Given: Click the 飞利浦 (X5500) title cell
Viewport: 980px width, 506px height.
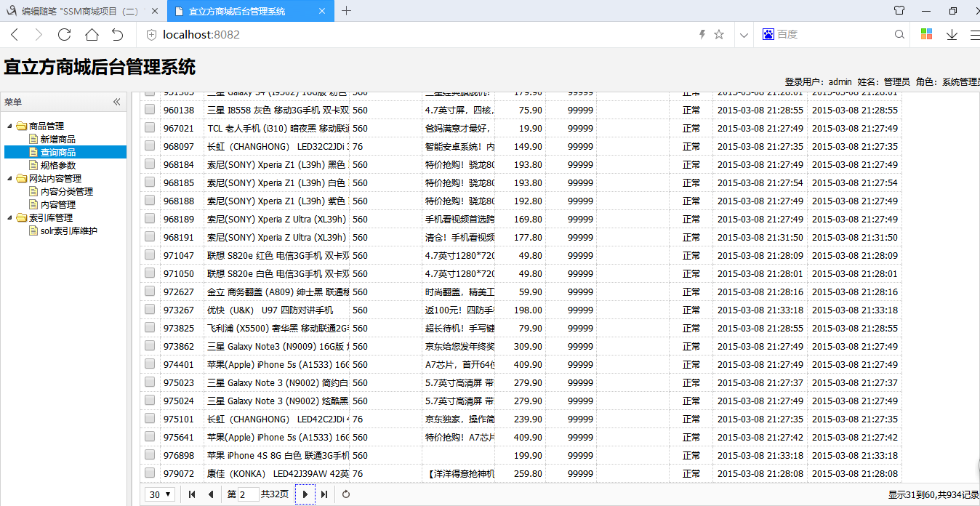Looking at the screenshot, I should click(276, 328).
